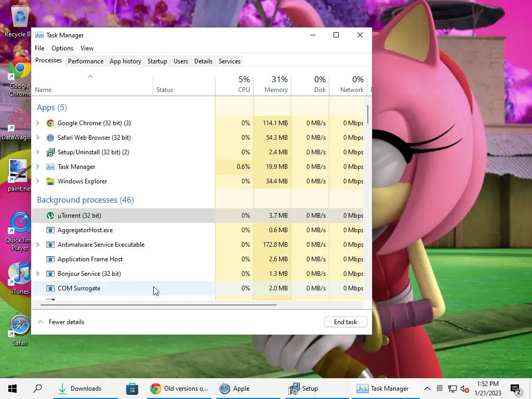Sort processes by Name column
This screenshot has height=399, width=532.
pos(92,85)
